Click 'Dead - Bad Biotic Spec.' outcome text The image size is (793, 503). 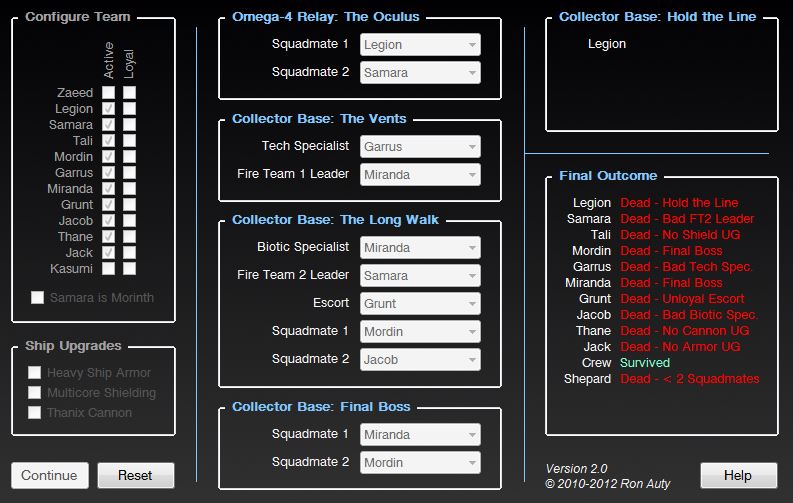click(689, 314)
